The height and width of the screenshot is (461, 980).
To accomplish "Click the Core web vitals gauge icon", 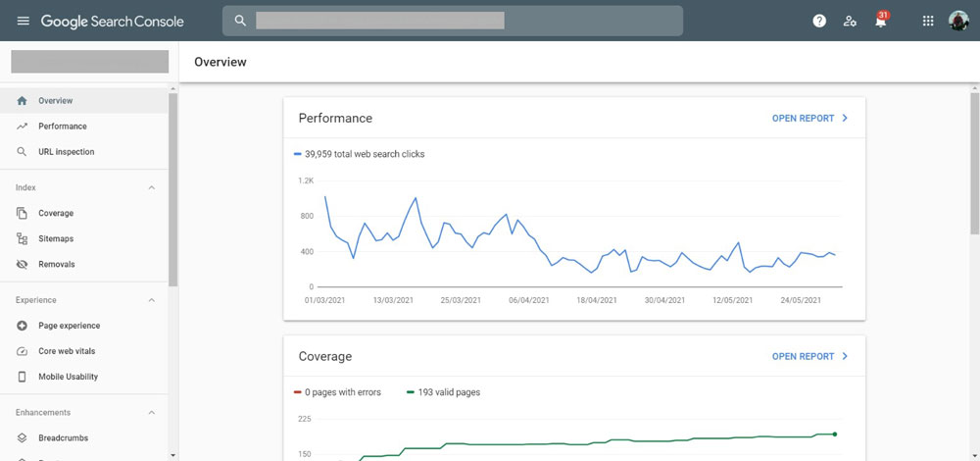I will point(22,351).
